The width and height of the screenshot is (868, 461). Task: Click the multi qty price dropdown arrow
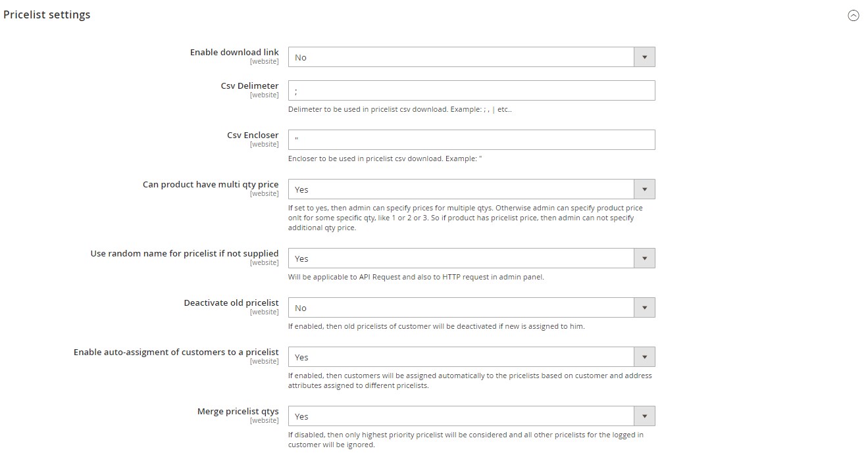click(644, 189)
